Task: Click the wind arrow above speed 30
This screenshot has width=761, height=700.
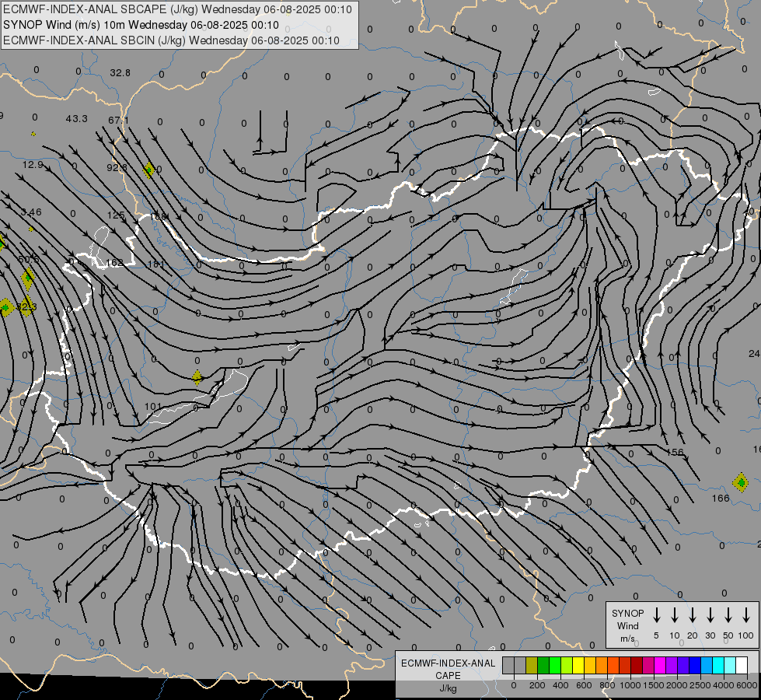Action: pos(710,614)
